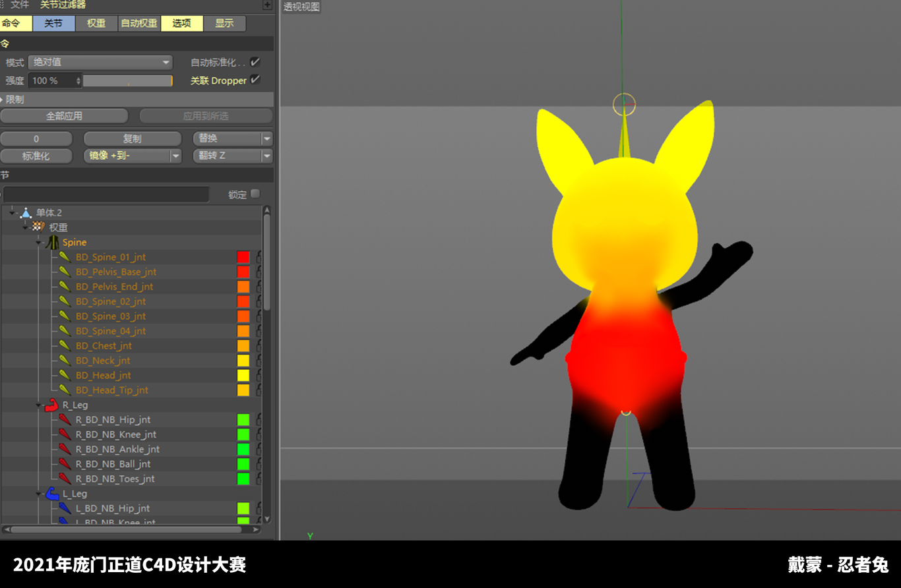Click the 0 weight button
The image size is (901, 588).
[36, 138]
